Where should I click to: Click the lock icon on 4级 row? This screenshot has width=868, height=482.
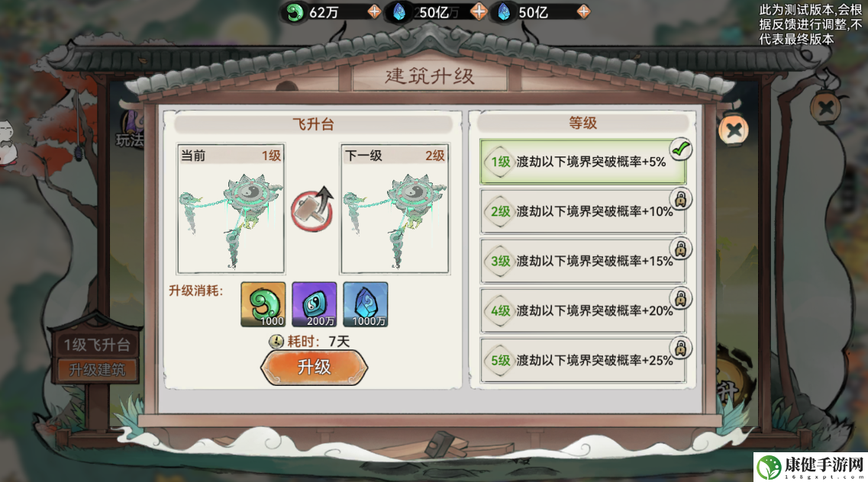681,298
